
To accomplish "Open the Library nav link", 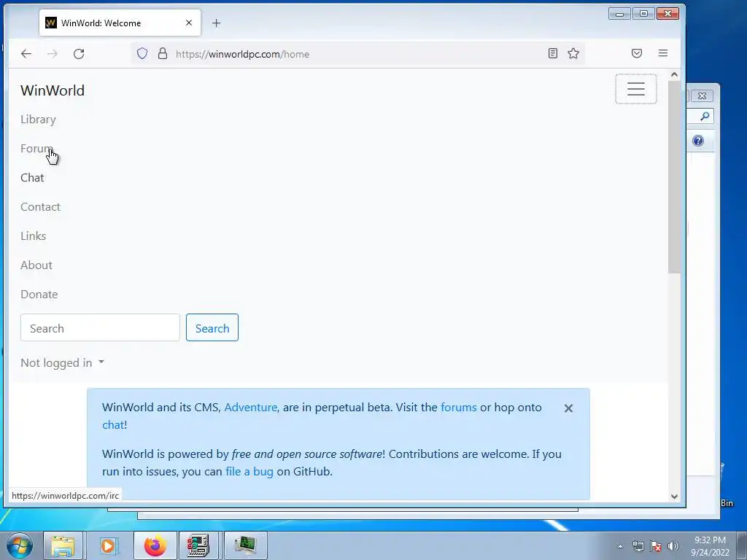I will point(38,120).
